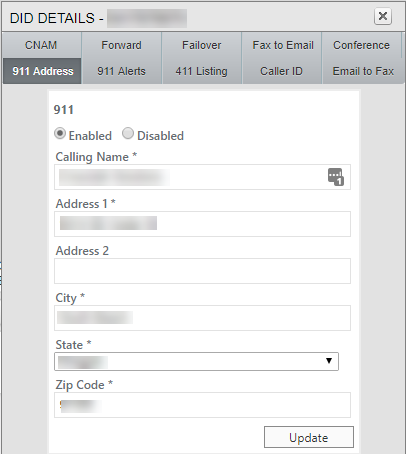The width and height of the screenshot is (406, 454).
Task: Click the Zip Code input field
Action: tap(202, 405)
